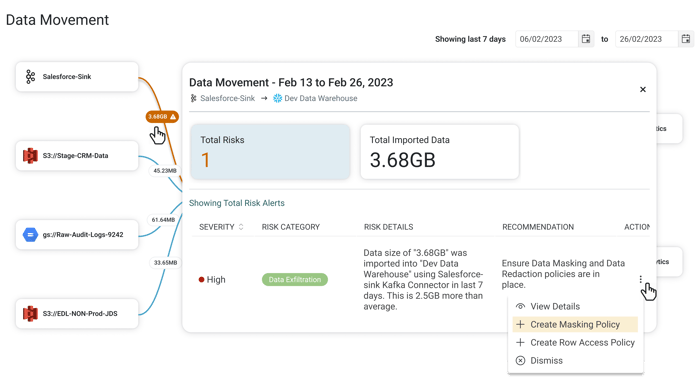Click the Snowflake Dev Data Warehouse icon

pos(278,98)
